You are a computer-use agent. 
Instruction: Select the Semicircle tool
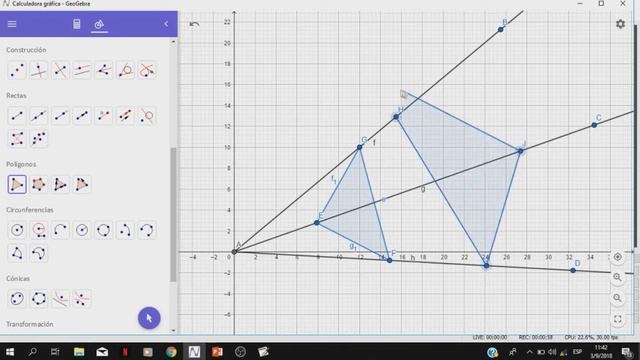[x=60, y=230]
